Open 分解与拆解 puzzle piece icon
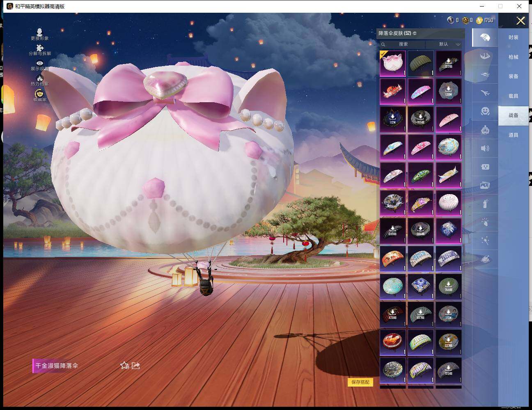The width and height of the screenshot is (532, 410). 39,48
